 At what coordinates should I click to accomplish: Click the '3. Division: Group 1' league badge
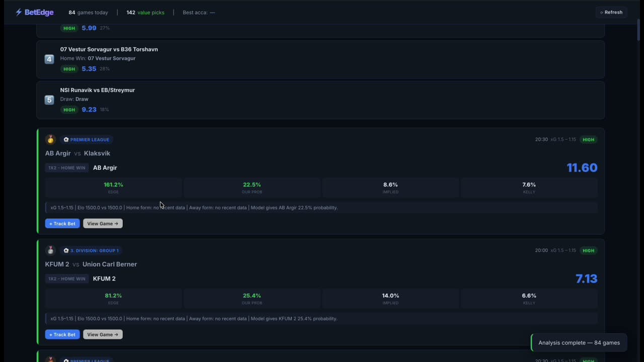(92, 250)
